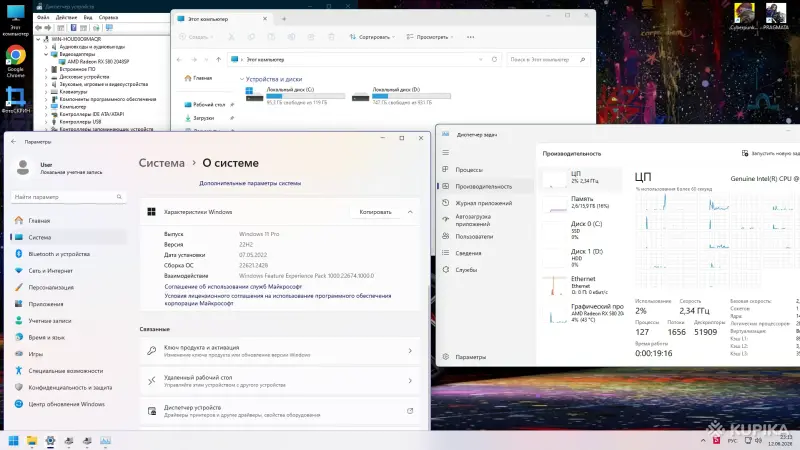
Task: Open Settings gear icon on the taskbar
Action: (x=51, y=440)
